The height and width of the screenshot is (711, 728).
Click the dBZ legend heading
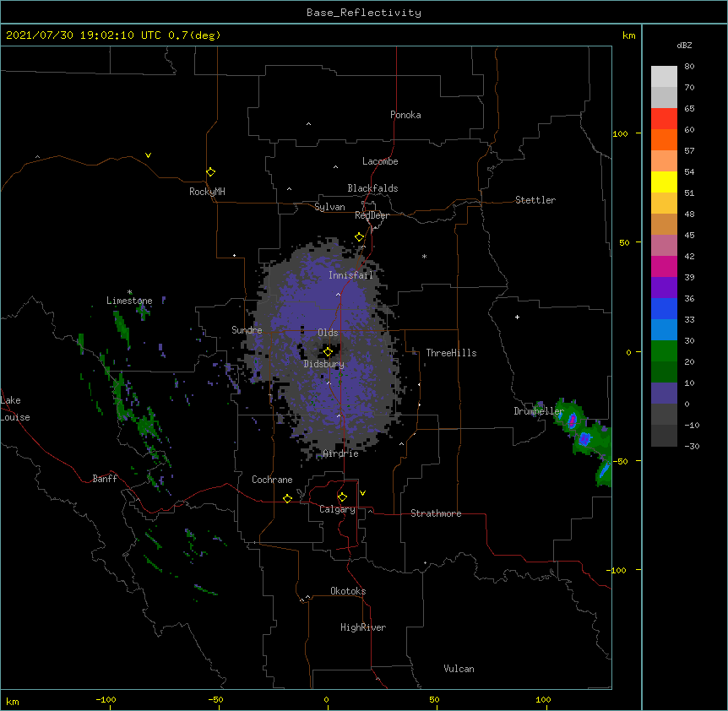pos(684,45)
